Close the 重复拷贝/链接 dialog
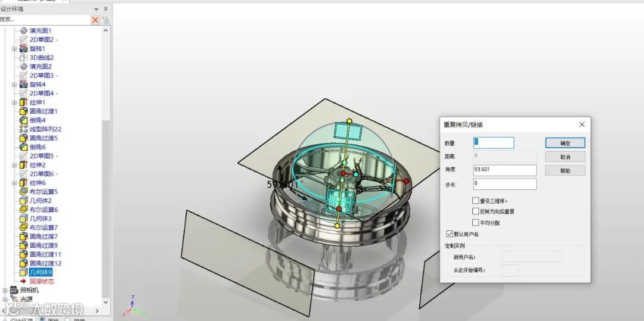This screenshot has height=321, width=644. (x=582, y=124)
